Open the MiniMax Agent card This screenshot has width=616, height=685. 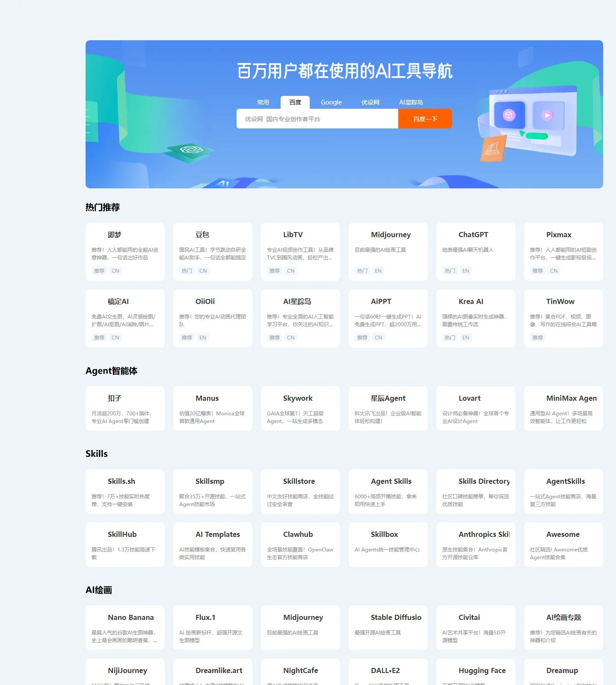coord(563,408)
